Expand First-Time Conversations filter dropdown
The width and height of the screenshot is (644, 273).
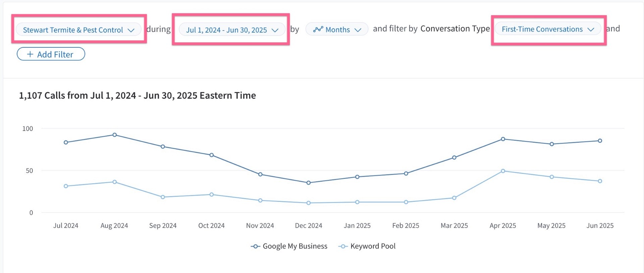point(548,29)
